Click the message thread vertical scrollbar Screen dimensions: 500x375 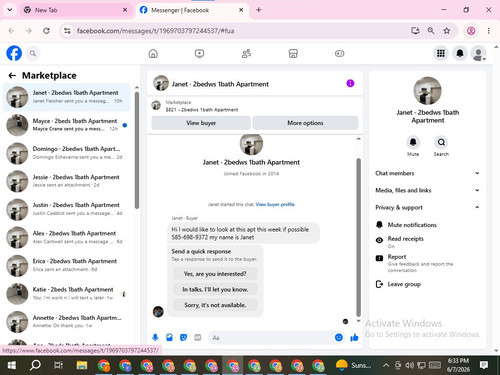359,237
